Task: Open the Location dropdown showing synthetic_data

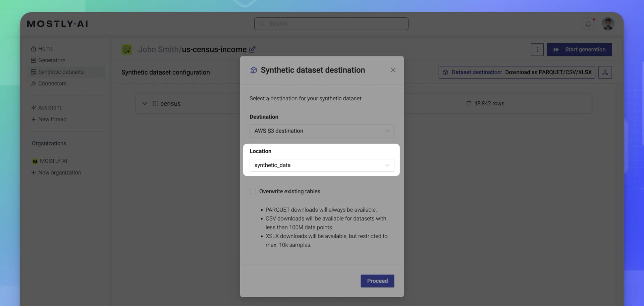Action: (322, 165)
